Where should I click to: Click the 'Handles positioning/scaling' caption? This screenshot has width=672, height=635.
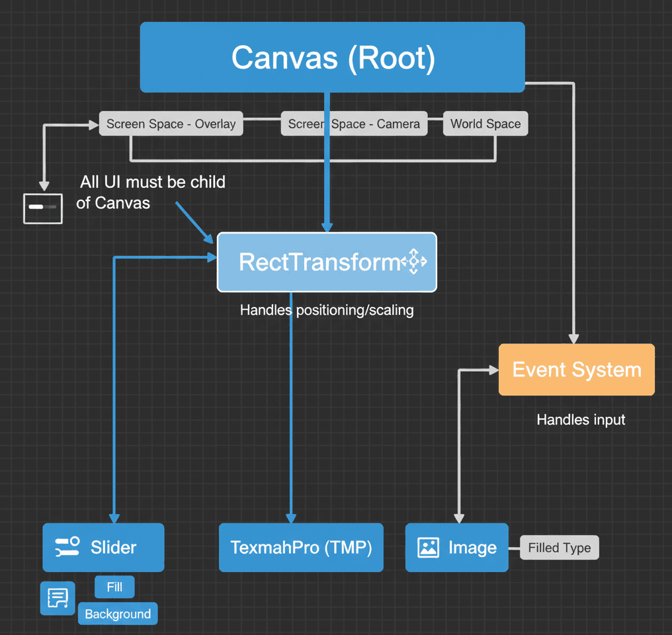pyautogui.click(x=327, y=310)
